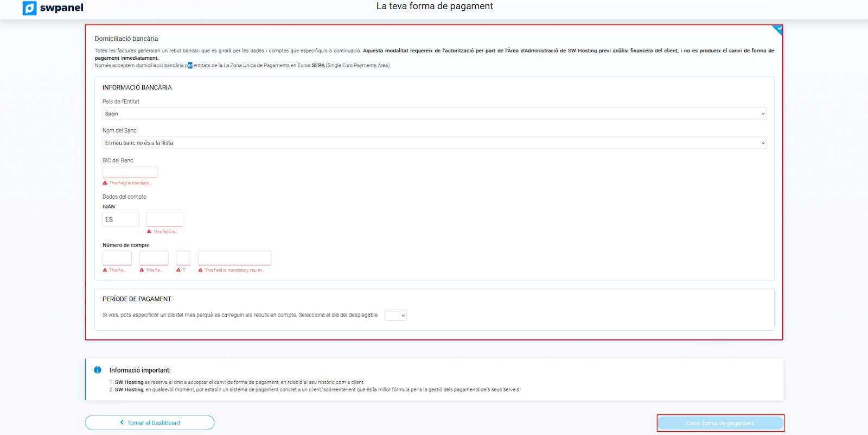Image resolution: width=868 pixels, height=435 pixels.
Task: Open the payment day dropdown
Action: [395, 315]
